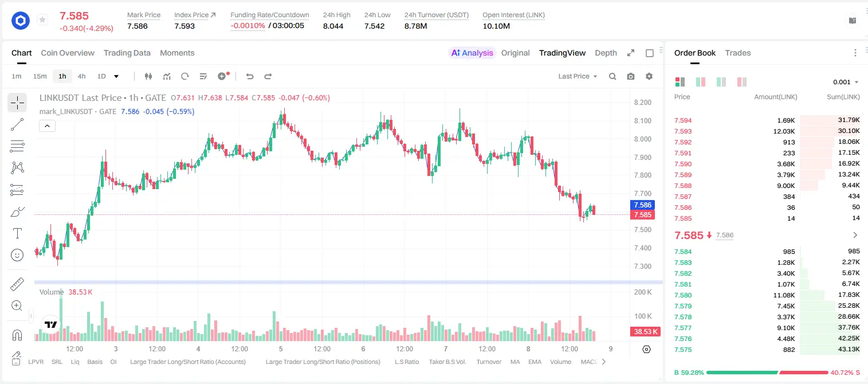Click the AI Analysis button
This screenshot has width=868, height=384.
pos(472,53)
